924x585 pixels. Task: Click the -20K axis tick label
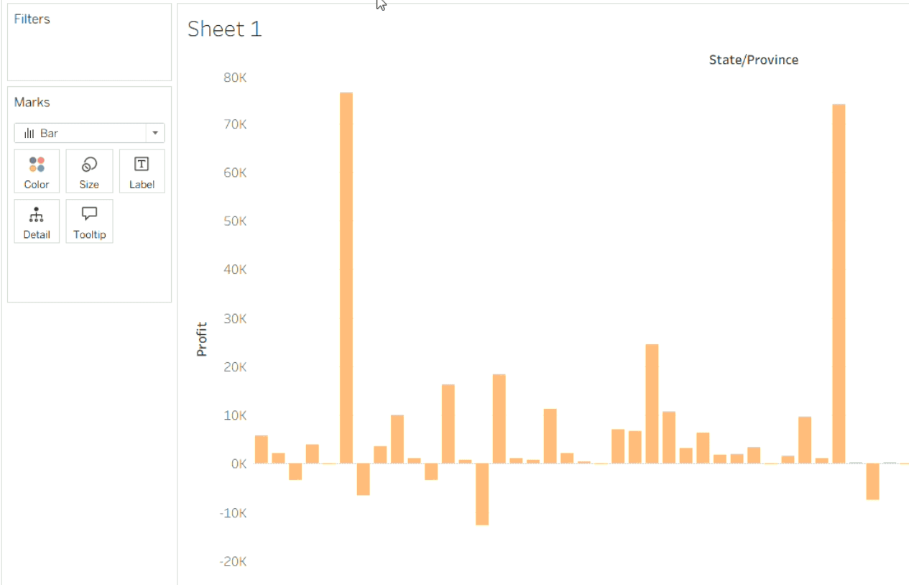pos(234,561)
